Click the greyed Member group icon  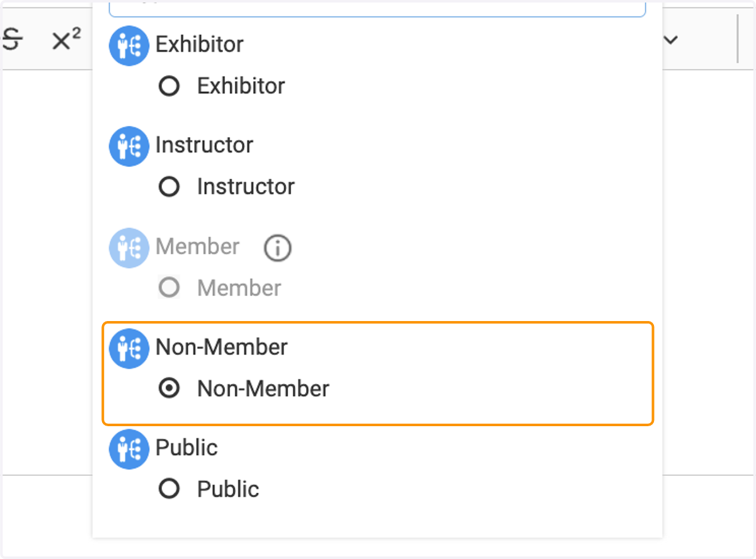click(129, 247)
